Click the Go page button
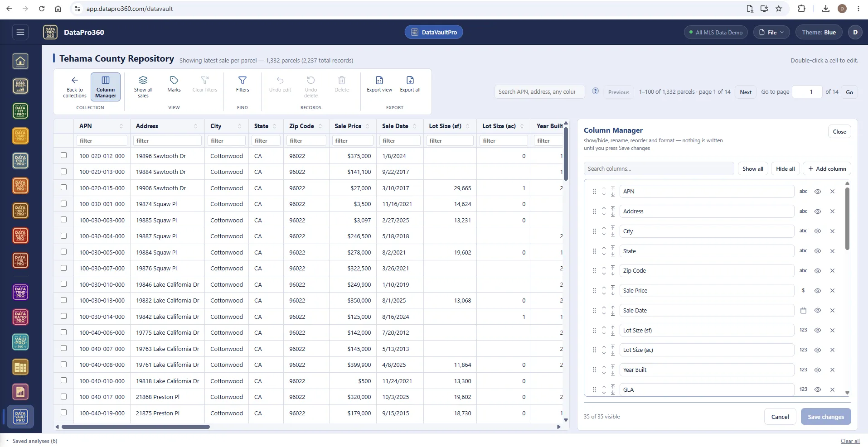Screen dimensions: 868x447 coord(849,92)
